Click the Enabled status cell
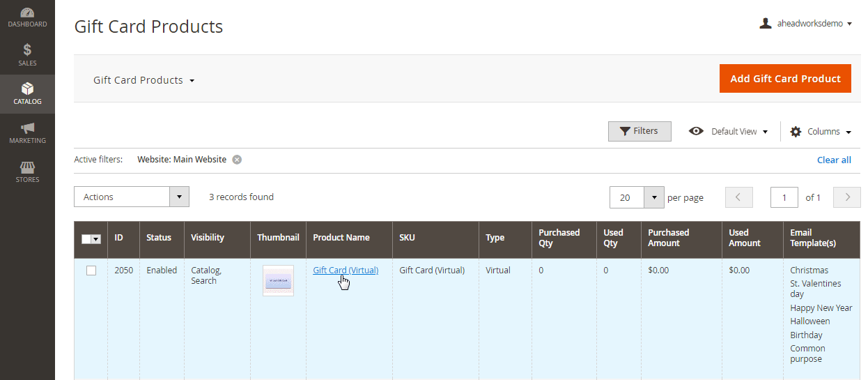This screenshot has height=380, width=868. 162,271
